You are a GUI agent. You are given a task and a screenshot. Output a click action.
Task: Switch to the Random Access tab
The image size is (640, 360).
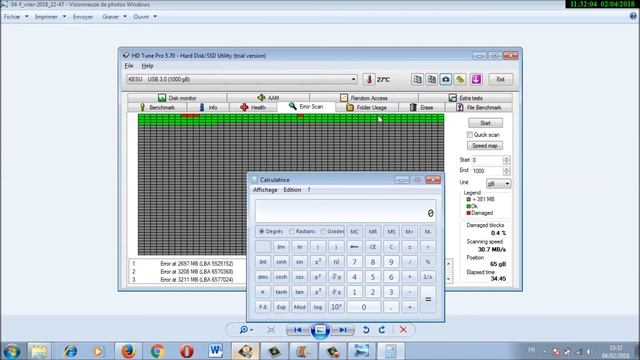point(364,98)
